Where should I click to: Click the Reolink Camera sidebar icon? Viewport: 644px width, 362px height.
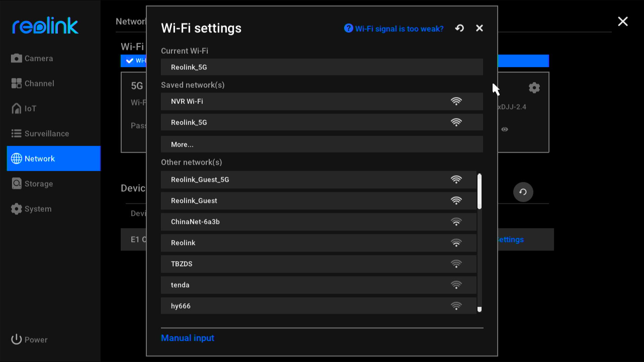pyautogui.click(x=16, y=58)
